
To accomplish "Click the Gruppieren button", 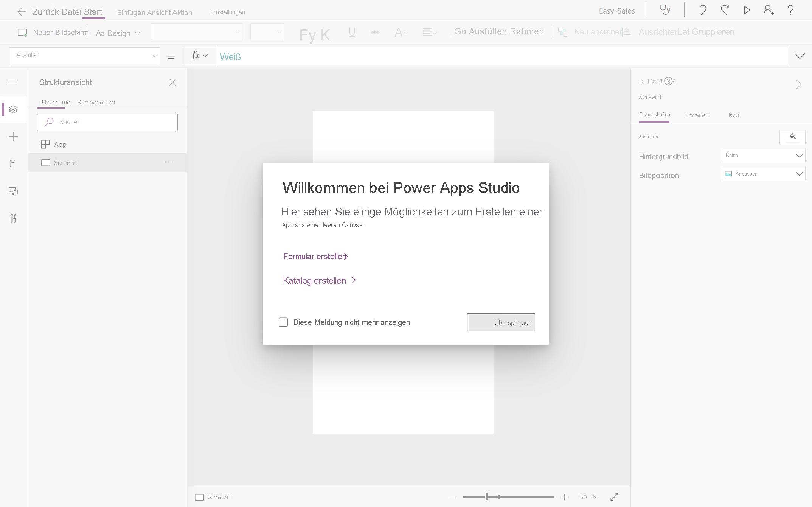I will click(713, 32).
